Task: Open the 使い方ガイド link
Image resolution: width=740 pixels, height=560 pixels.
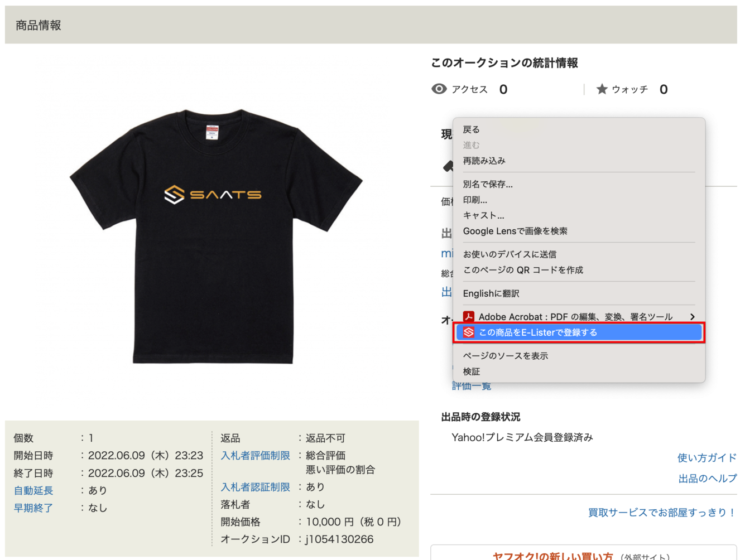Action: pos(707,458)
